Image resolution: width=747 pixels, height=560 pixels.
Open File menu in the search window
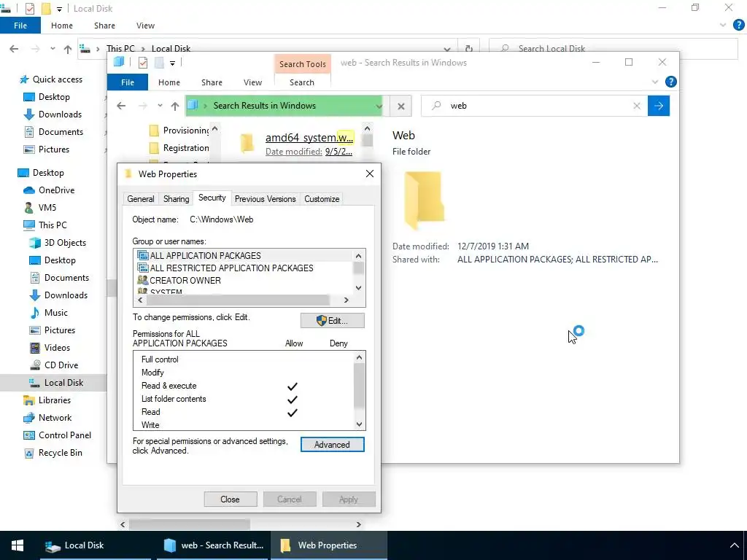128,82
